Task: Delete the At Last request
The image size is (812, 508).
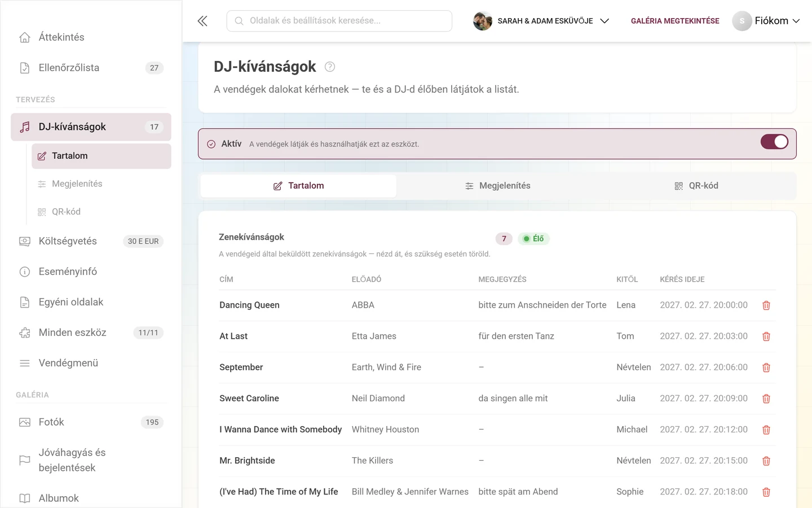Action: click(766, 336)
